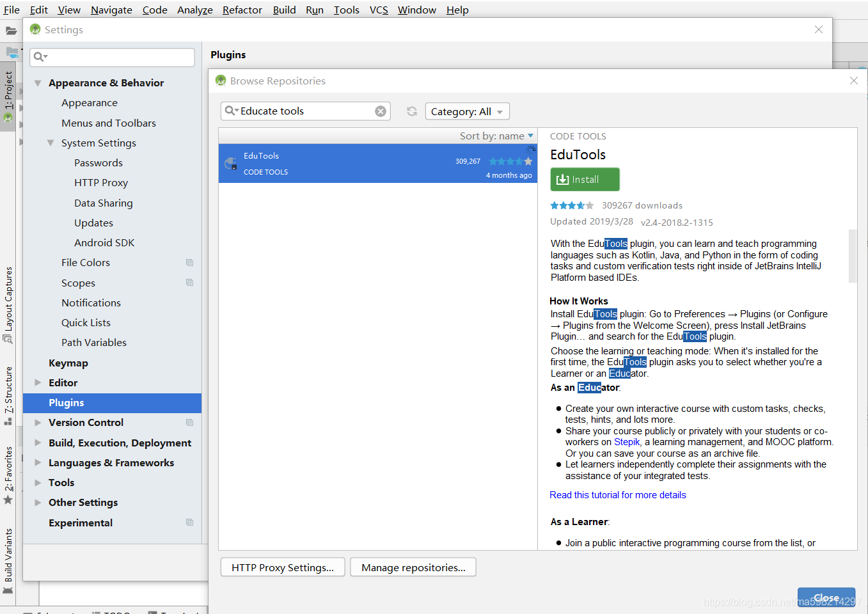Open the Analyze menu
This screenshot has width=868, height=614.
tap(195, 10)
